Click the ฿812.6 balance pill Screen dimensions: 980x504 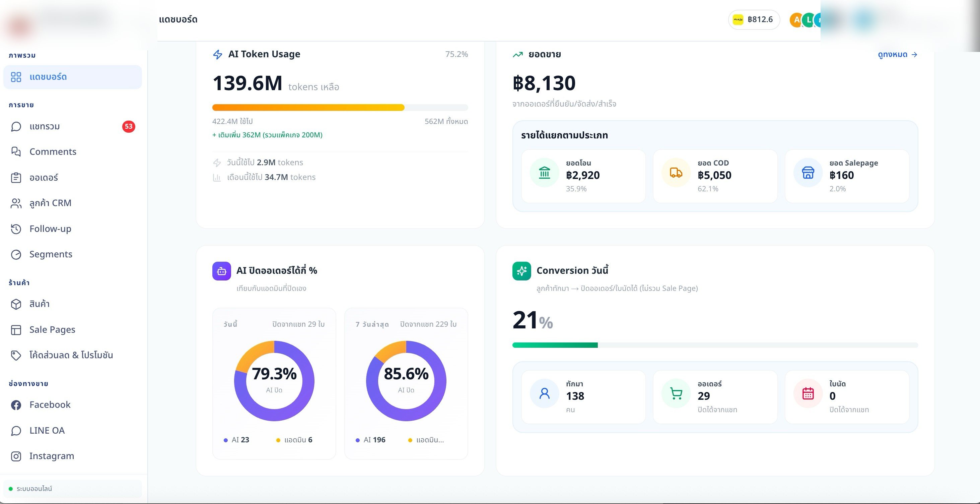[754, 19]
